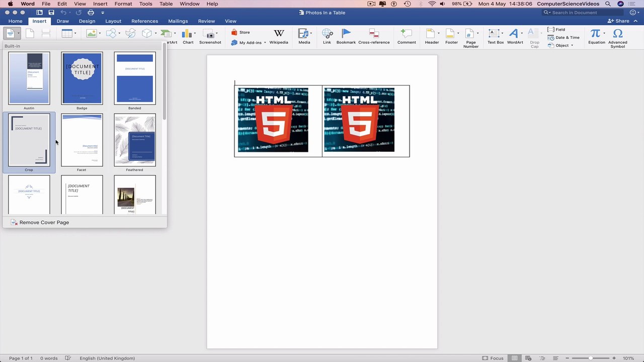Insert a Blank Page from the ribbon
644x362 pixels.
tap(30, 34)
